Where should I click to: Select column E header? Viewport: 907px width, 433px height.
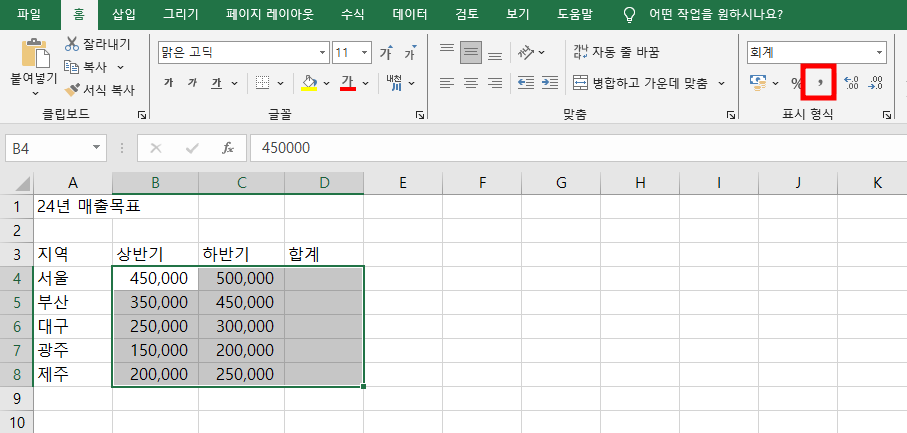click(403, 183)
